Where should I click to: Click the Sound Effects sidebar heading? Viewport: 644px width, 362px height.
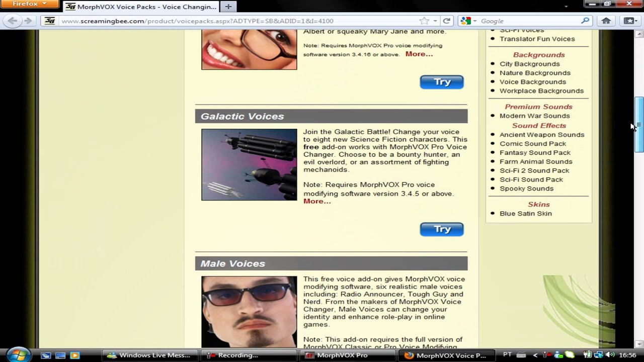point(539,126)
